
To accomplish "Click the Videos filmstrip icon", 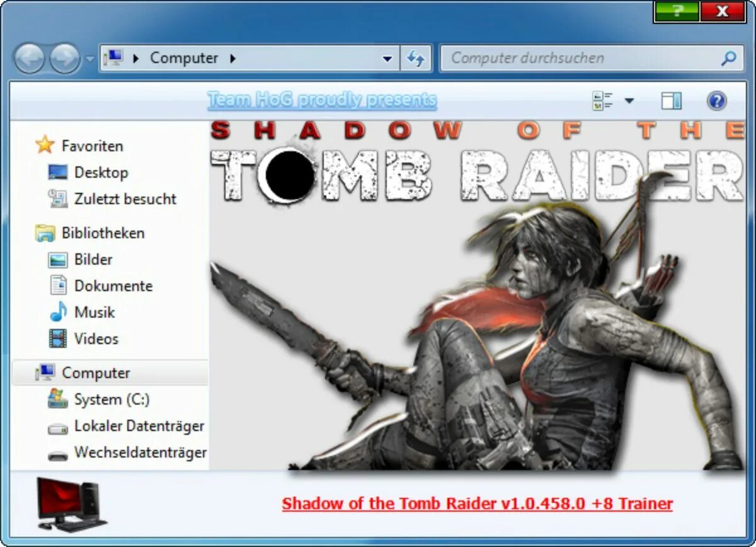I will 58,339.
